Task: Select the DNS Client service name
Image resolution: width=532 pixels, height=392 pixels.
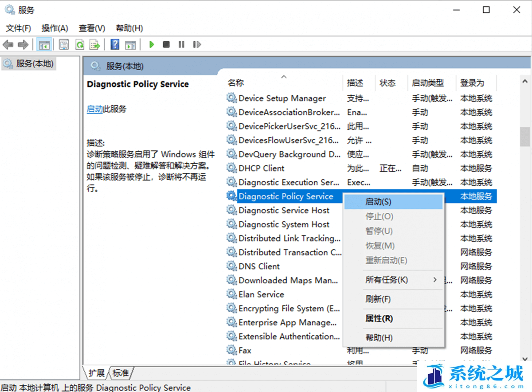Action: [x=259, y=266]
